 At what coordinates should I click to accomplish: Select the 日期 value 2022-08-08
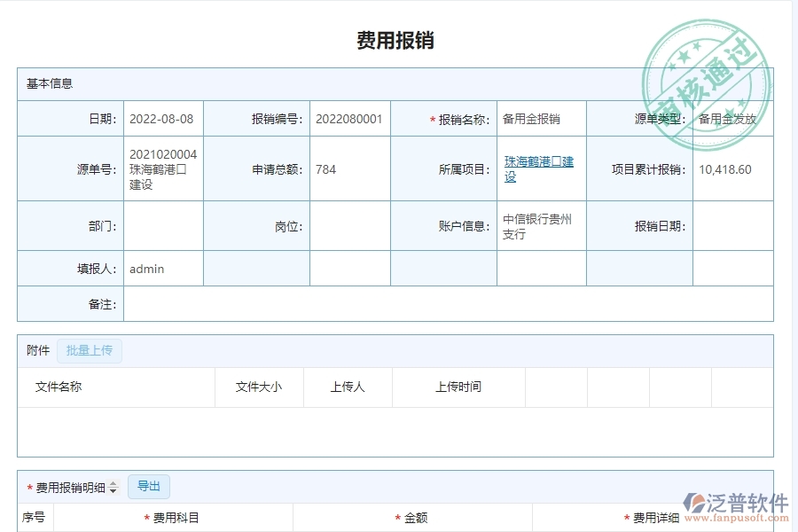[x=162, y=118]
